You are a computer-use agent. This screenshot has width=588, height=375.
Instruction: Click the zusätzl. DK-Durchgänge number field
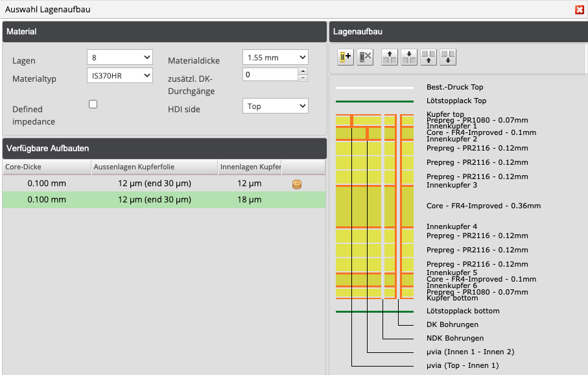click(x=269, y=75)
